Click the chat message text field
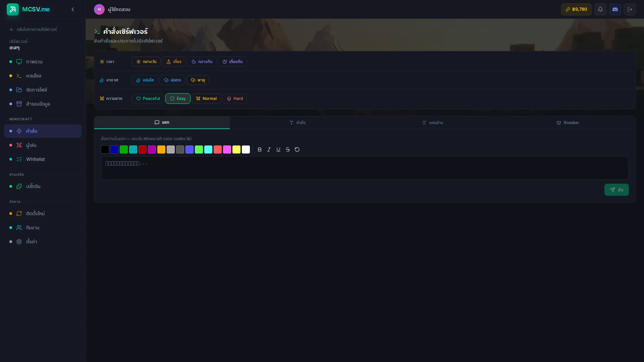The height and width of the screenshot is (362, 644). [x=365, y=168]
